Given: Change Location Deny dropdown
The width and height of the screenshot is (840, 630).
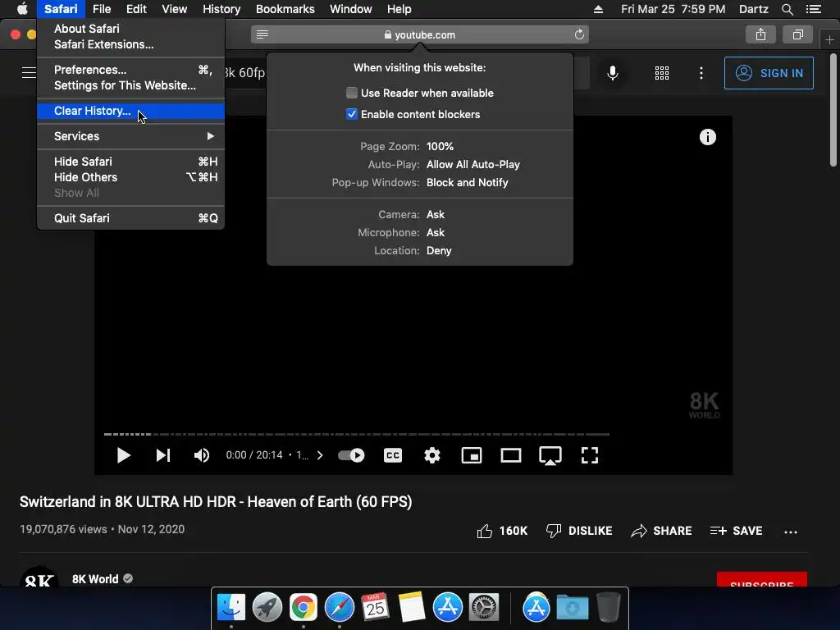Looking at the screenshot, I should (x=439, y=251).
